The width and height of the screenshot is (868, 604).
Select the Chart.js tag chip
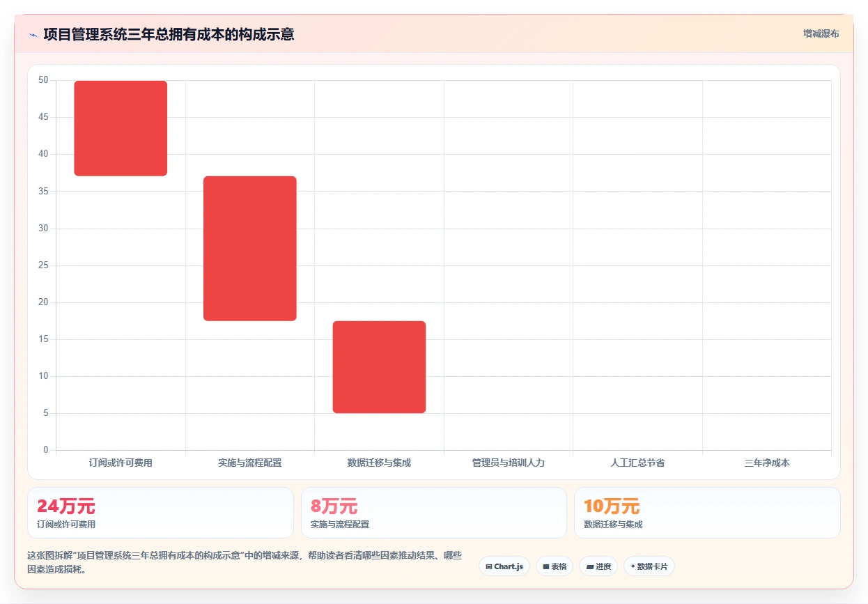[x=504, y=566]
